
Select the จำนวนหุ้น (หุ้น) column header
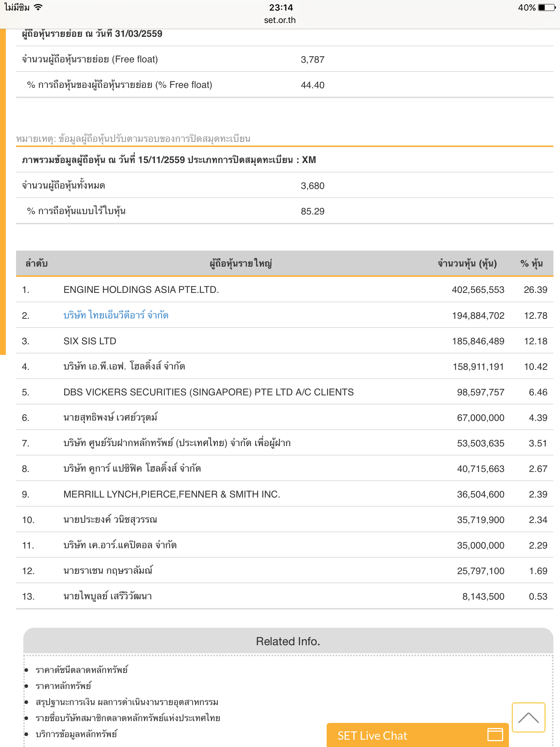pyautogui.click(x=467, y=263)
